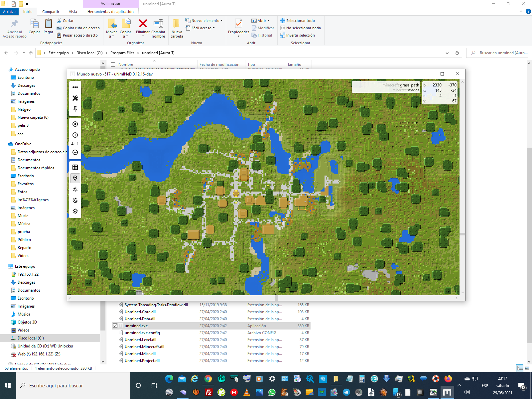Uncheck the unmined.exe file checkbox
532x399 pixels.
[115, 326]
